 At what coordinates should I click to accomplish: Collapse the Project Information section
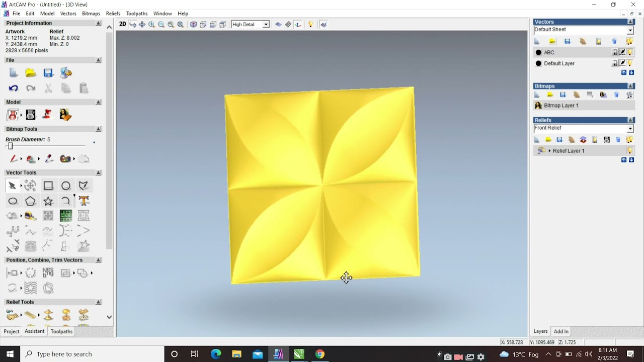coord(98,23)
